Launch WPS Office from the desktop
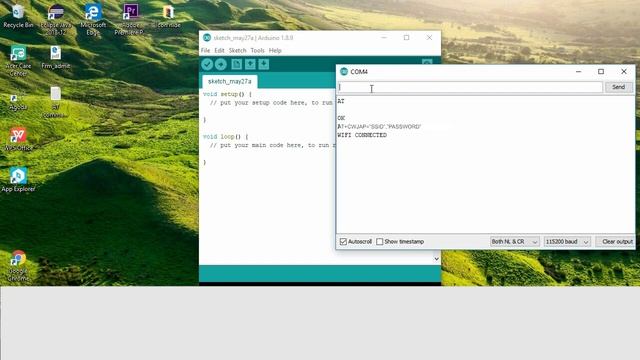This screenshot has width=640, height=360. (x=18, y=139)
